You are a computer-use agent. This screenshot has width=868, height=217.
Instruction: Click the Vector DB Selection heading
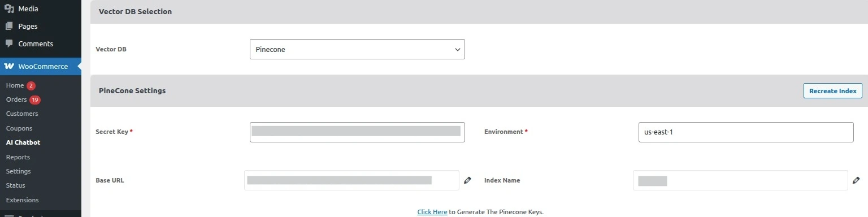click(135, 11)
